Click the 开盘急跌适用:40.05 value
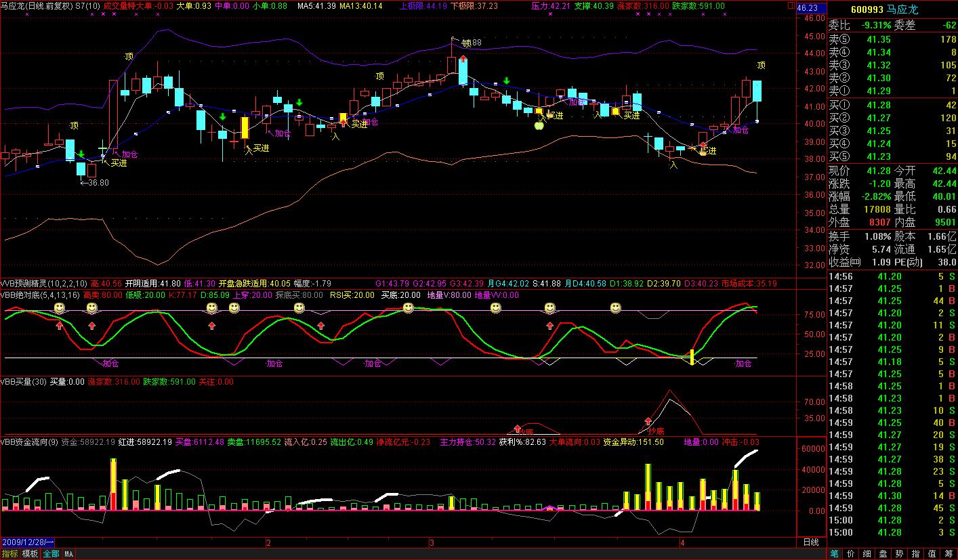Viewport: 958px width, 560px height. click(x=255, y=284)
